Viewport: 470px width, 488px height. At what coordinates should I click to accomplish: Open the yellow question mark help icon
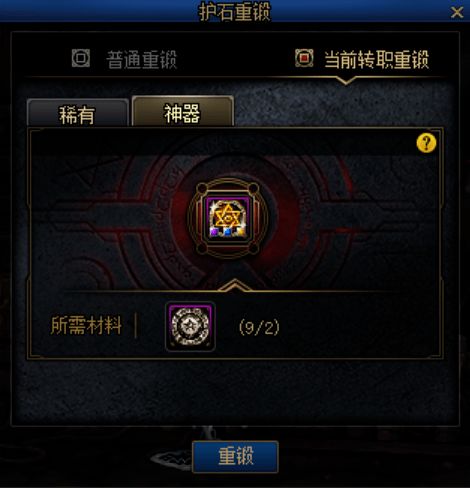426,143
